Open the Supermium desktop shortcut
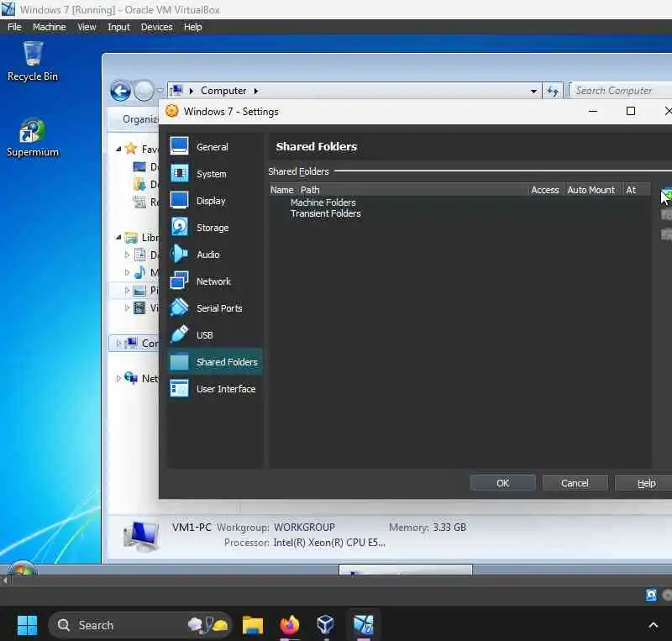 (x=33, y=138)
